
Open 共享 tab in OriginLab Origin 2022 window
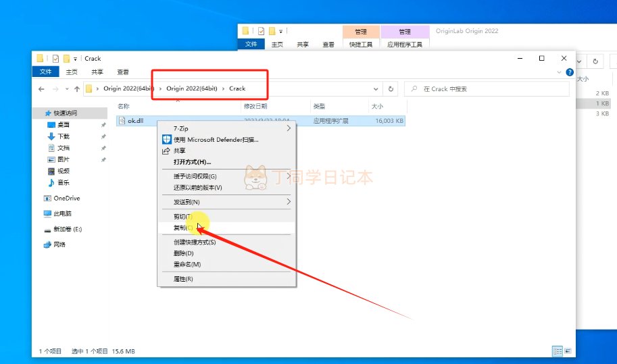coord(303,45)
